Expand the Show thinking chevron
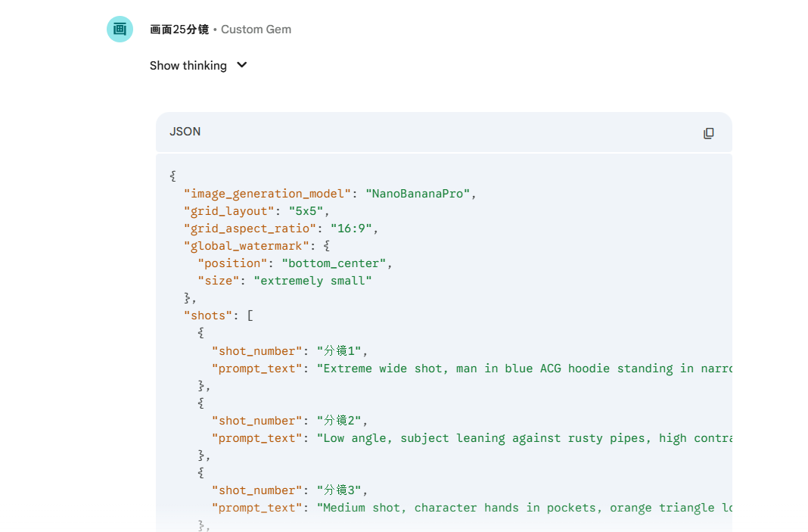This screenshot has width=808, height=532. pyautogui.click(x=242, y=65)
